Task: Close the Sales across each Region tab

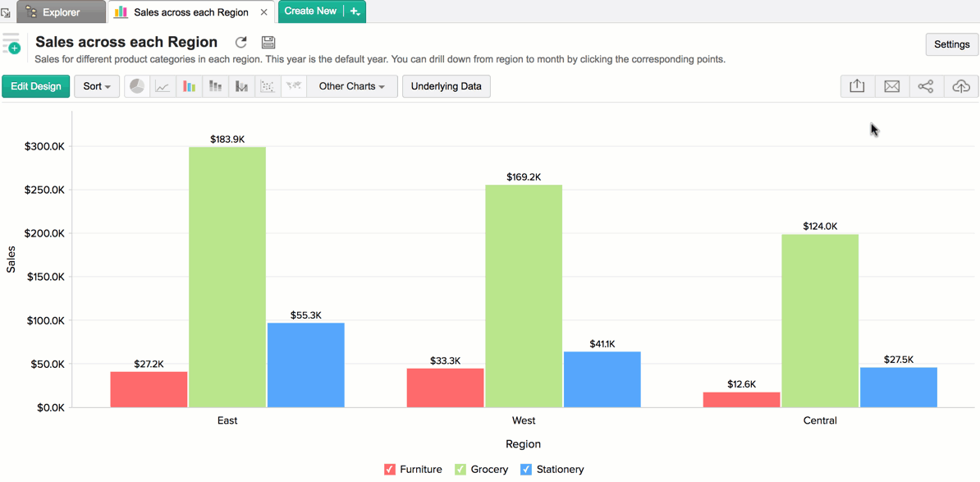Action: tap(263, 12)
